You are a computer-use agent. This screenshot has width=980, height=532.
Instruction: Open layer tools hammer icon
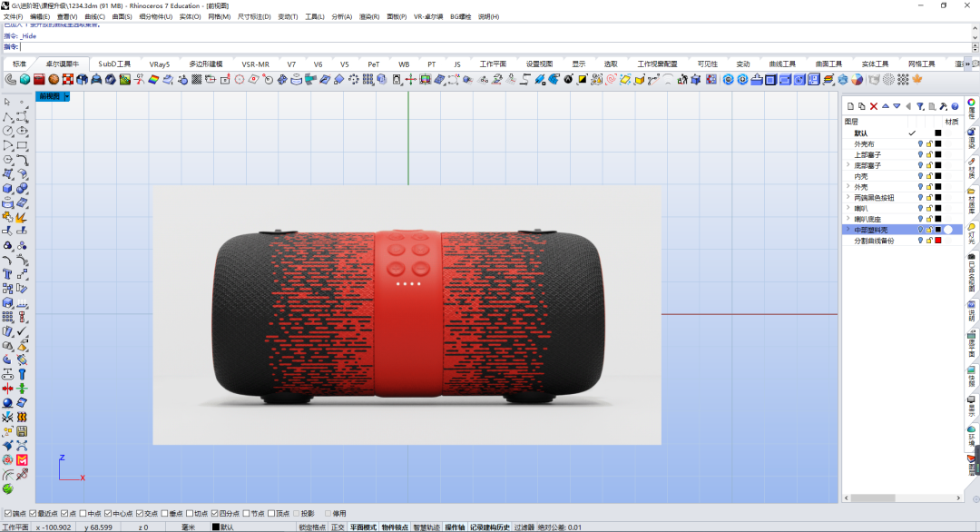[x=943, y=106]
